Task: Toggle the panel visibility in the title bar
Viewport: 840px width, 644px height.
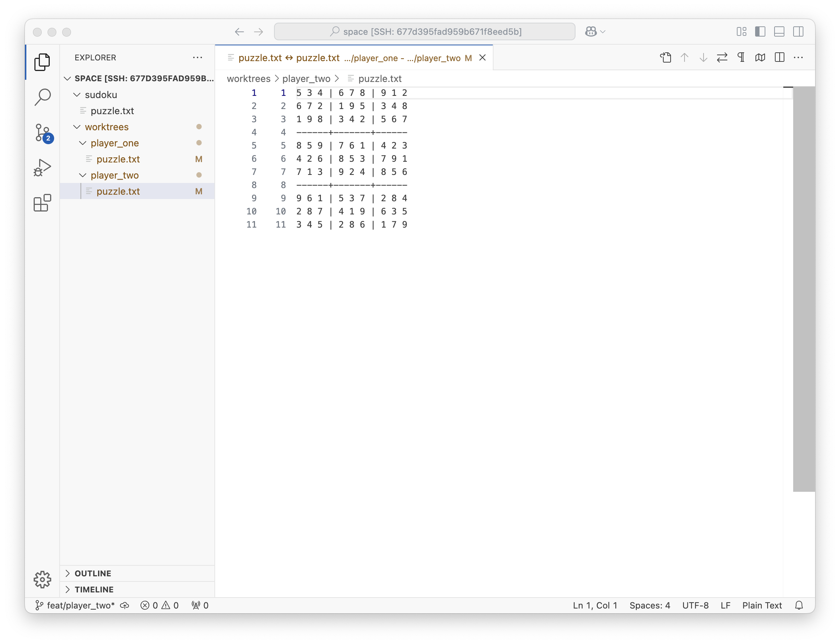Action: click(779, 31)
